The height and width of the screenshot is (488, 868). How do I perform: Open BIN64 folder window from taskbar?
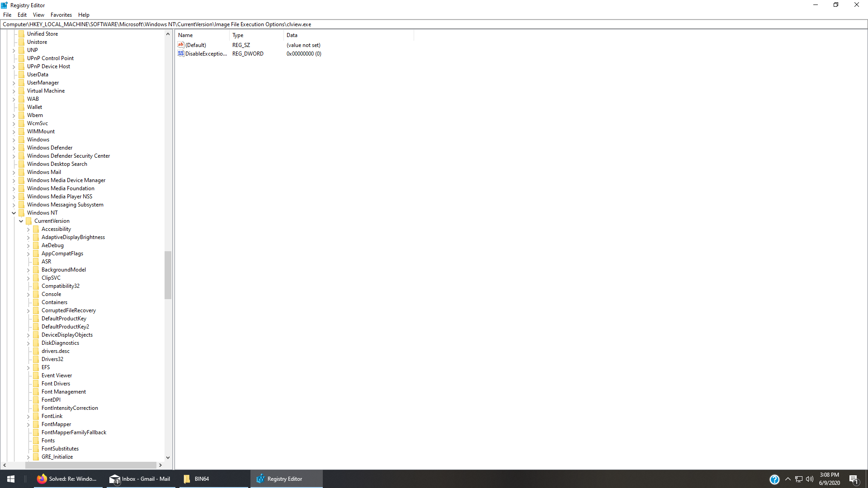tap(213, 479)
